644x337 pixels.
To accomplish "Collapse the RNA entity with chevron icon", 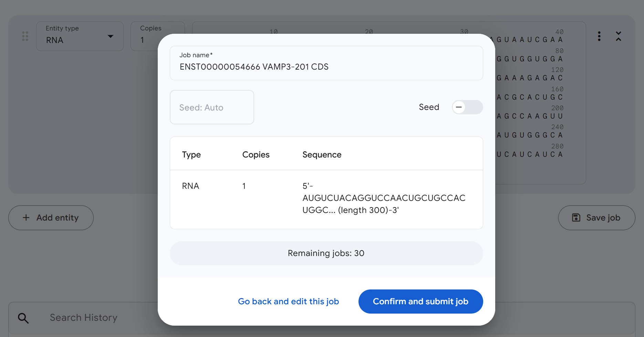I will coord(619,36).
